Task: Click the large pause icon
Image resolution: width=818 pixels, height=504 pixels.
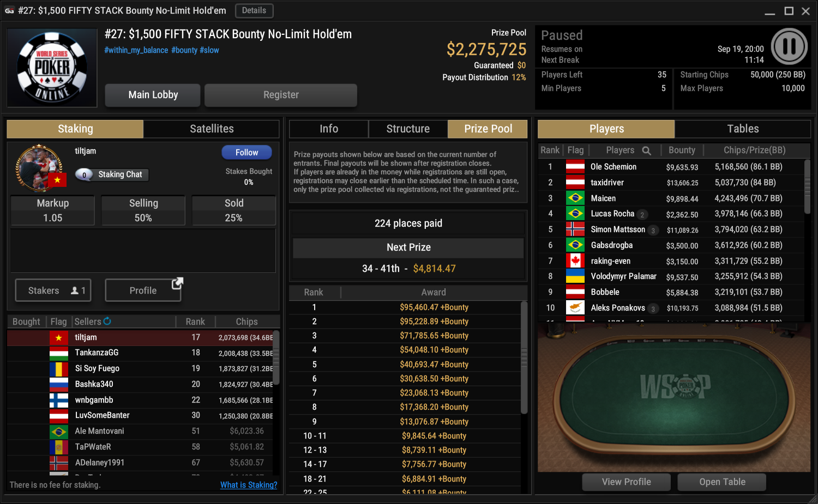Action: pyautogui.click(x=789, y=46)
